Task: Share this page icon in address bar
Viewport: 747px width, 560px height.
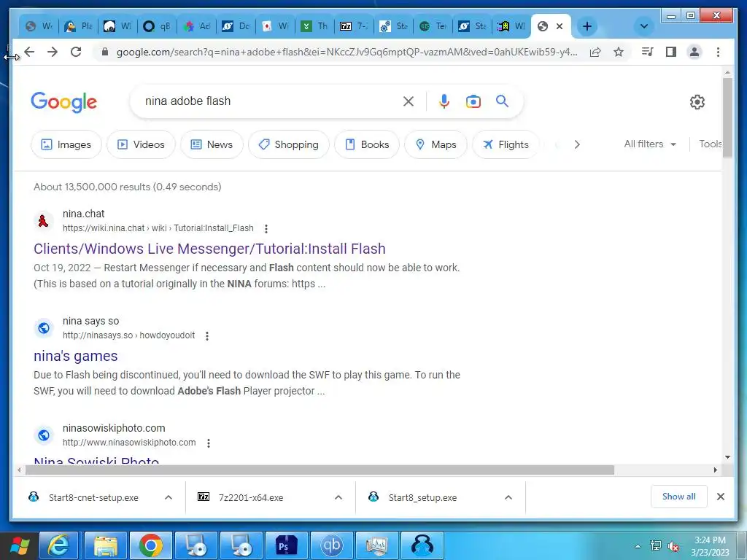Action: point(595,52)
